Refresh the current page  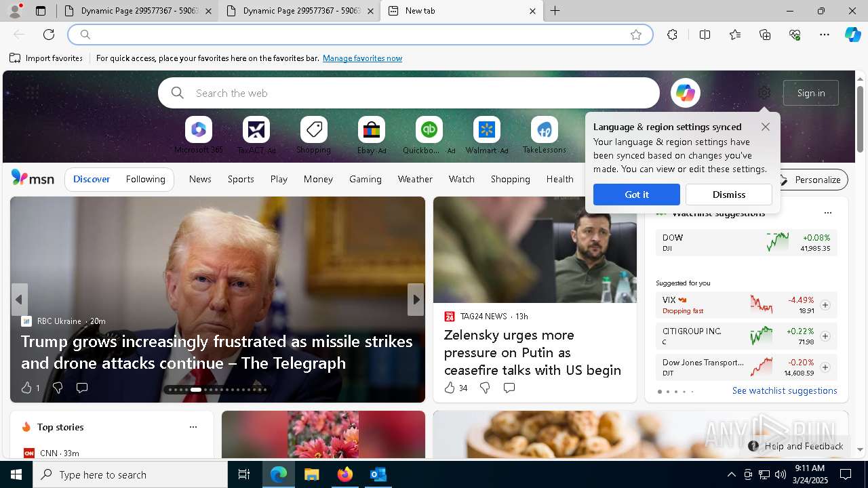click(49, 35)
